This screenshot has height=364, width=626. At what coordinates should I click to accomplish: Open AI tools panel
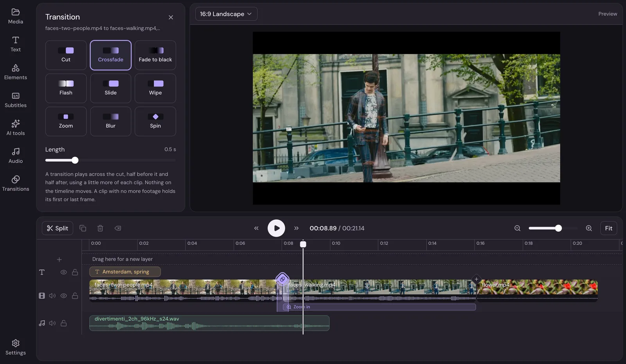tap(16, 128)
